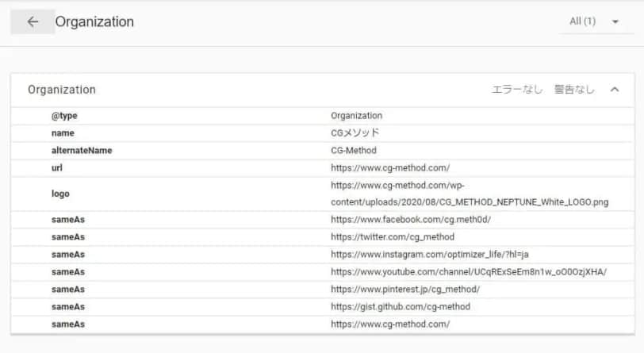The height and width of the screenshot is (353, 644).
Task: Select the name property label
Action: coord(63,133)
